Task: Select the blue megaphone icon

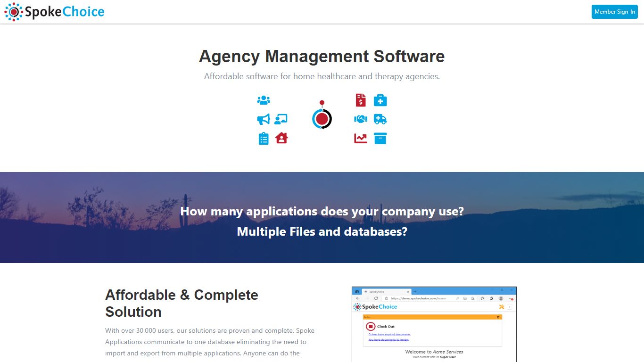Action: 264,119
